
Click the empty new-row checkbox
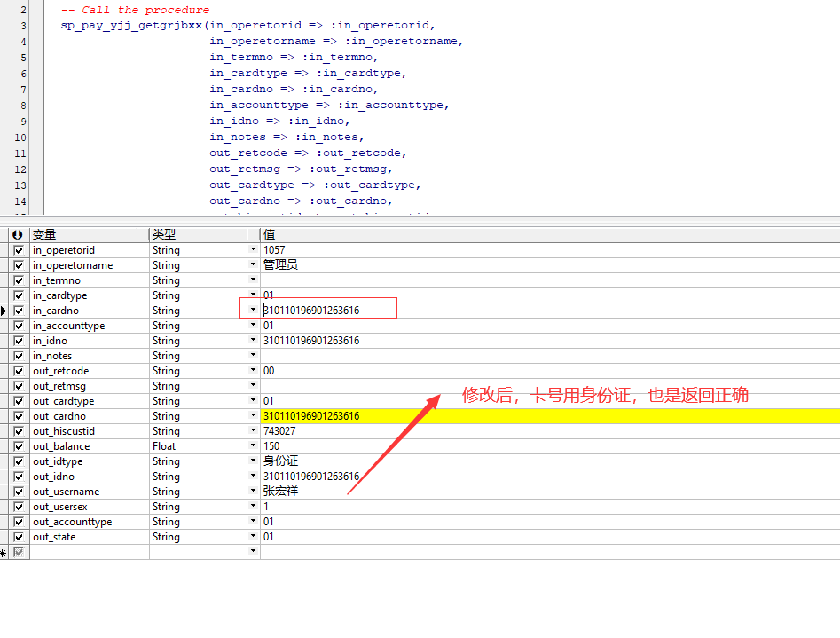tap(19, 552)
